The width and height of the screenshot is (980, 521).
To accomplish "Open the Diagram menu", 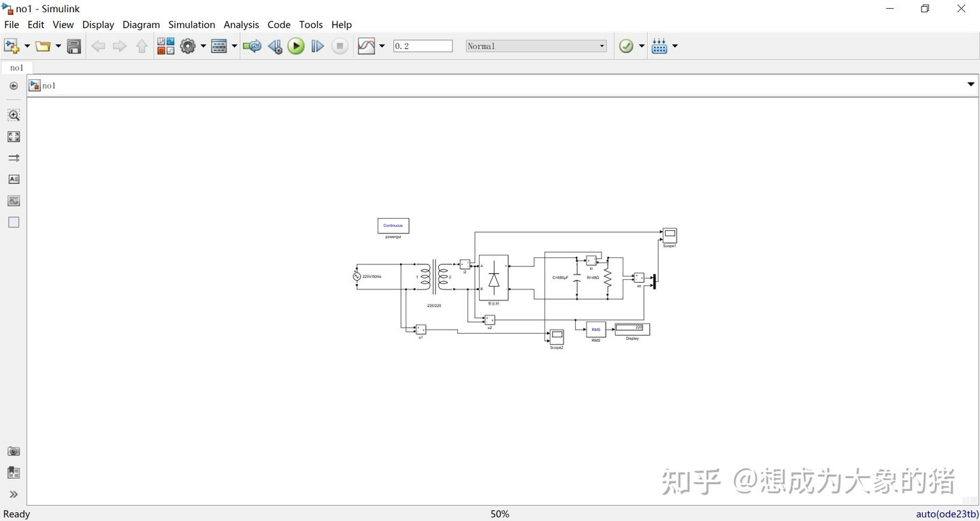I will pos(141,25).
